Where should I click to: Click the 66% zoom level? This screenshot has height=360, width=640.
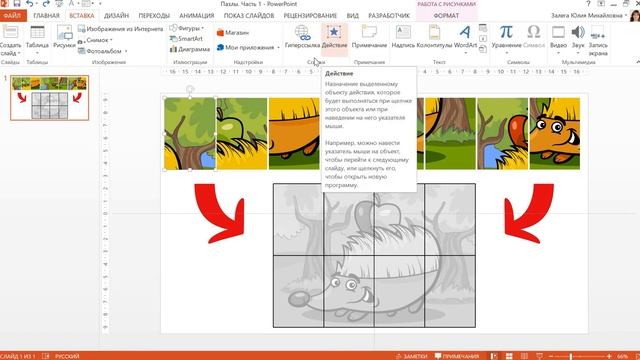coord(622,356)
